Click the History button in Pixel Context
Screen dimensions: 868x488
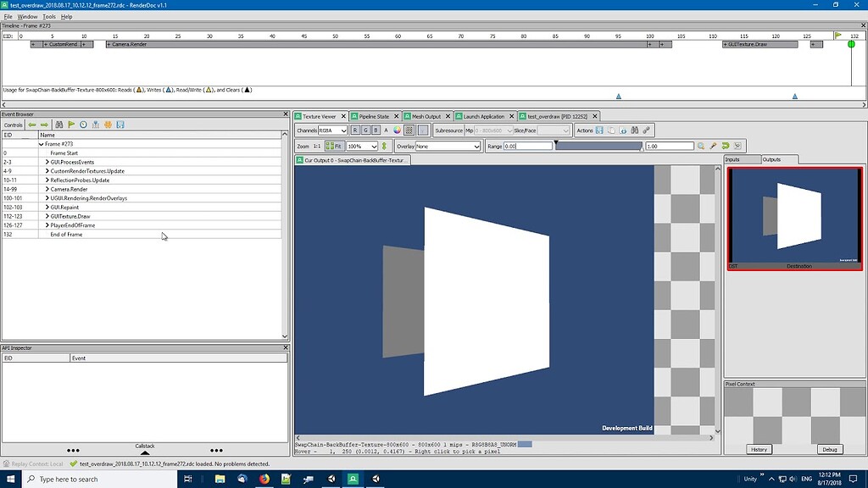759,449
